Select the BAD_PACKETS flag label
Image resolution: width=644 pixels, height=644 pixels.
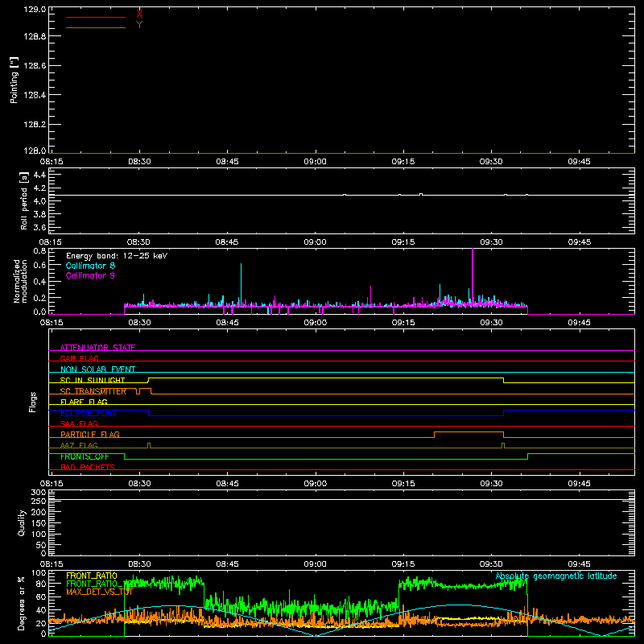tap(88, 467)
